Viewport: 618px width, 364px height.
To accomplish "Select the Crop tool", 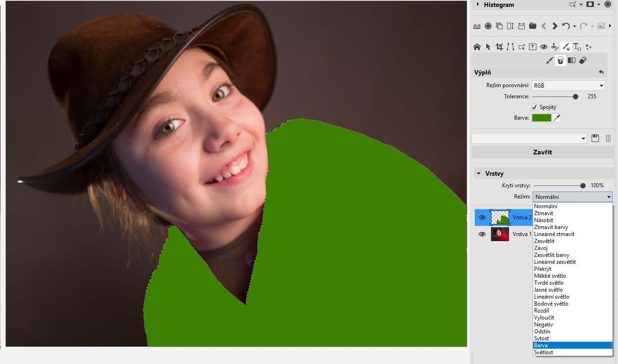I will pyautogui.click(x=499, y=47).
